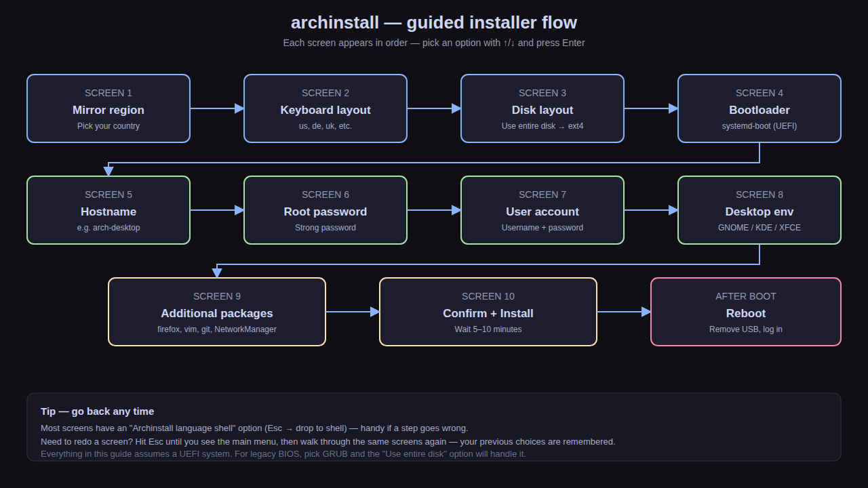Open the Hostname screen 5 box
Screen dimensions: 868x488
click(x=108, y=210)
